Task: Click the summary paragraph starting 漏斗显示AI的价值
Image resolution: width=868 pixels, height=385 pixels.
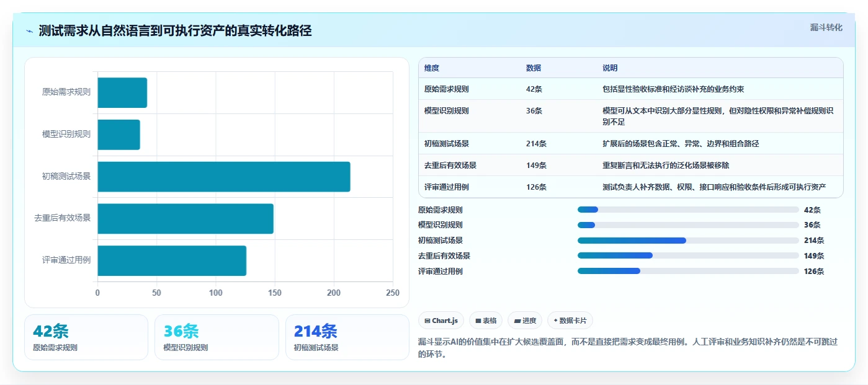Action: pos(628,348)
